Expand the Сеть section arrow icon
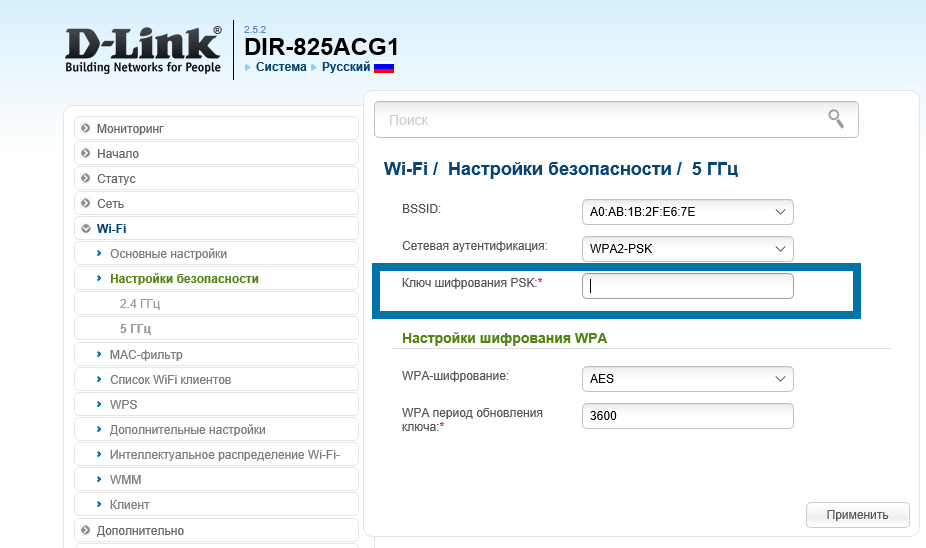926x548 pixels. [86, 203]
